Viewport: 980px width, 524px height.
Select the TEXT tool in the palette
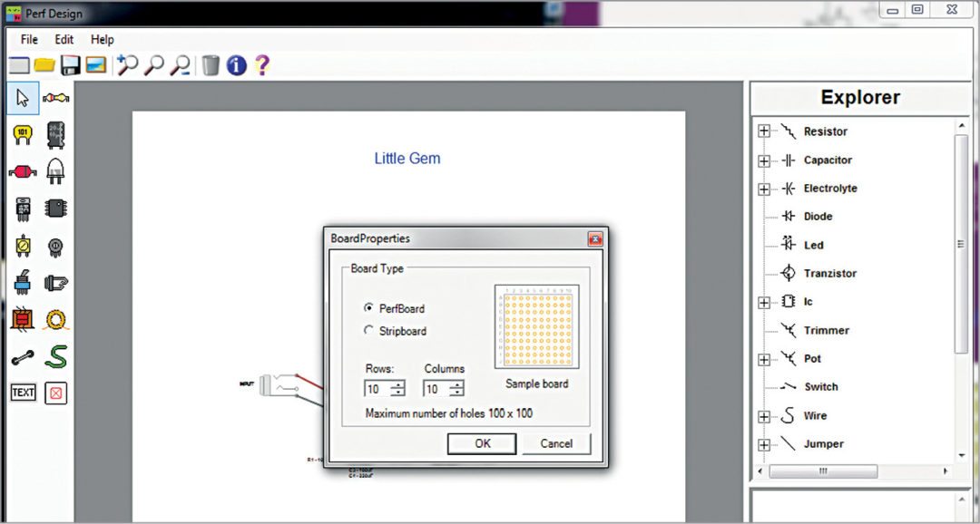coord(23,393)
